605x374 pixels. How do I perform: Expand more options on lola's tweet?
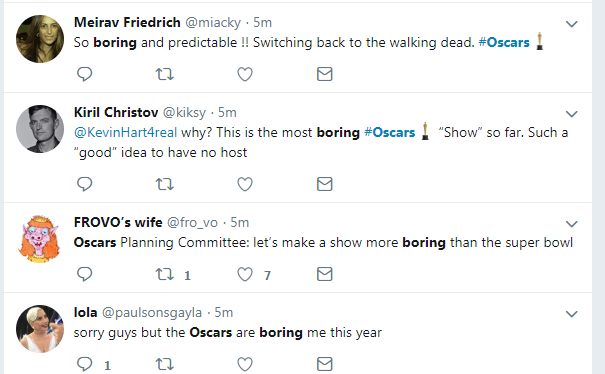571,314
